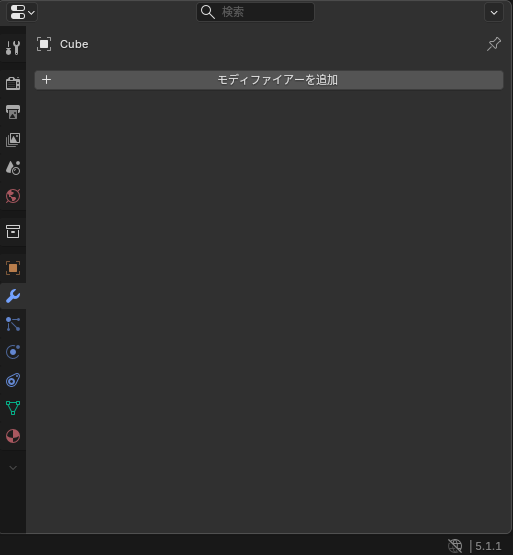Open the Physics properties tab
Viewport: 513px width, 555px height.
13,352
